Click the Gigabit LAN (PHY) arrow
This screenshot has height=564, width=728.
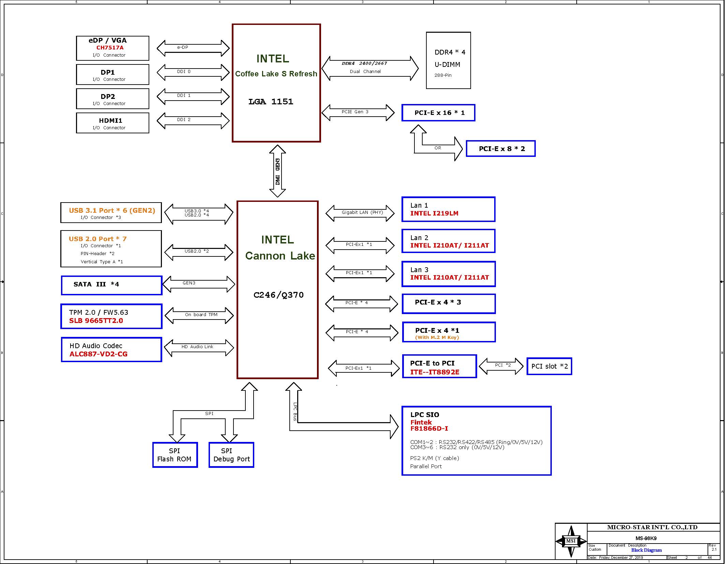click(360, 213)
